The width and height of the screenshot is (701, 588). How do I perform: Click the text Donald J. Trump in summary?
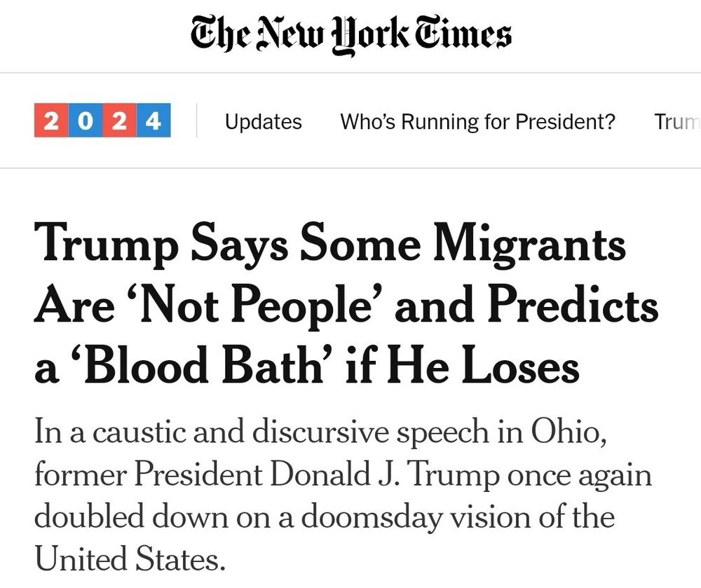tap(384, 474)
